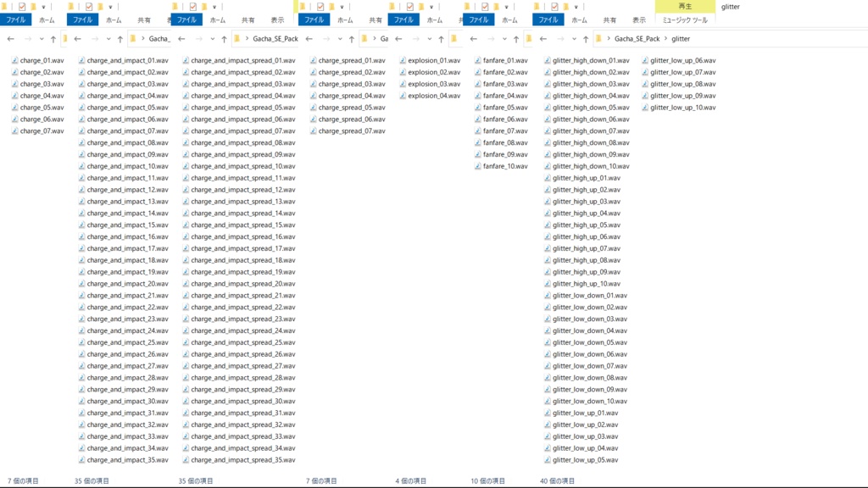The width and height of the screenshot is (868, 488).
Task: Click the Properties icon in the glitter window toolbar
Action: click(x=554, y=7)
